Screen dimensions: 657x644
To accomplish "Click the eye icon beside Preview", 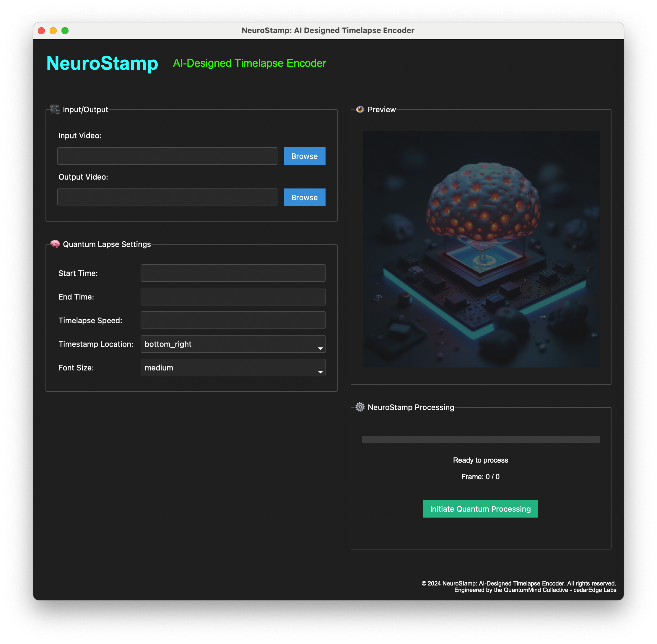I will tap(360, 109).
